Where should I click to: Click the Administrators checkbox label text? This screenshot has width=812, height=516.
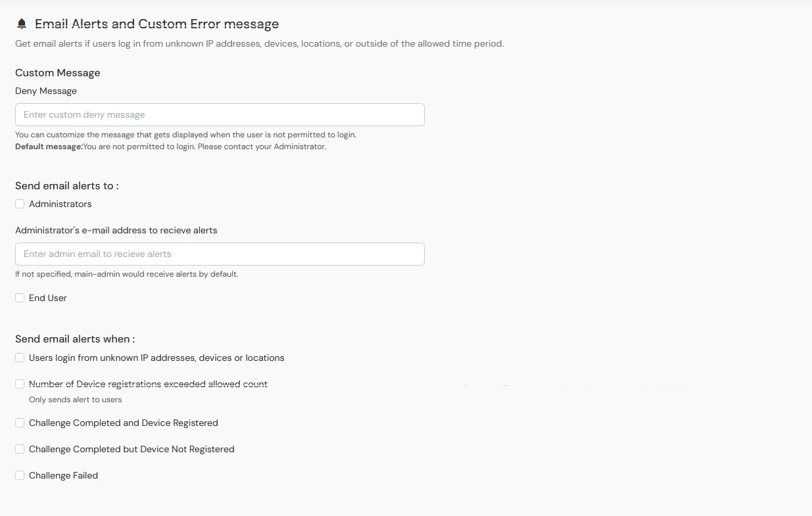(60, 204)
